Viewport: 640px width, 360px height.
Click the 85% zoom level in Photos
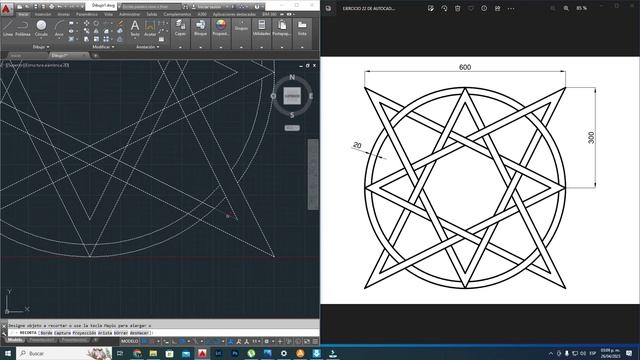click(582, 8)
